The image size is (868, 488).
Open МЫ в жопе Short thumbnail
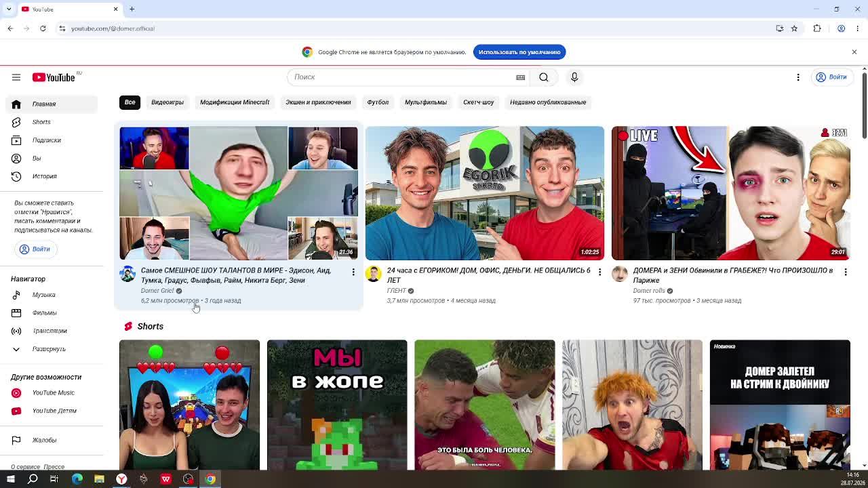[337, 405]
